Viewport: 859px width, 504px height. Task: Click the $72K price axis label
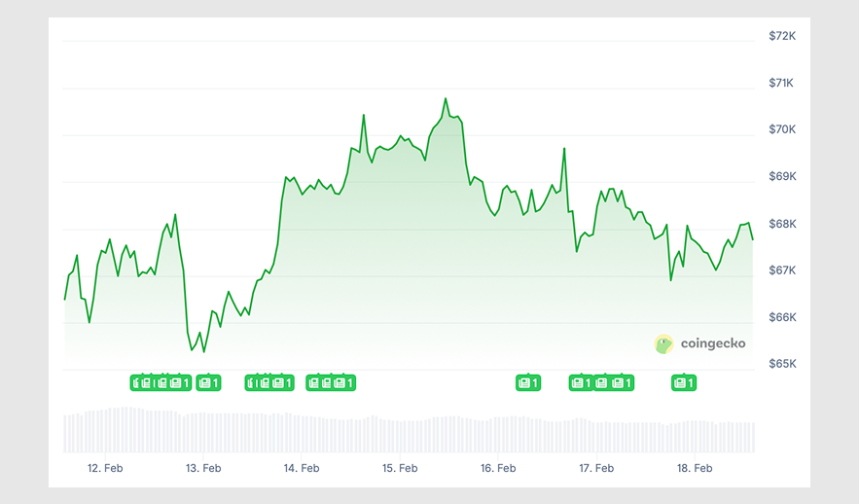point(782,36)
